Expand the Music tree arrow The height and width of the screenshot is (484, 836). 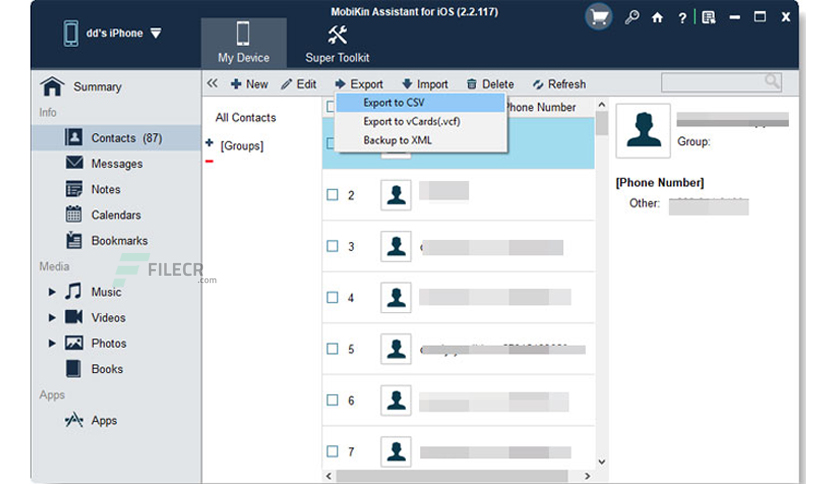(x=52, y=292)
